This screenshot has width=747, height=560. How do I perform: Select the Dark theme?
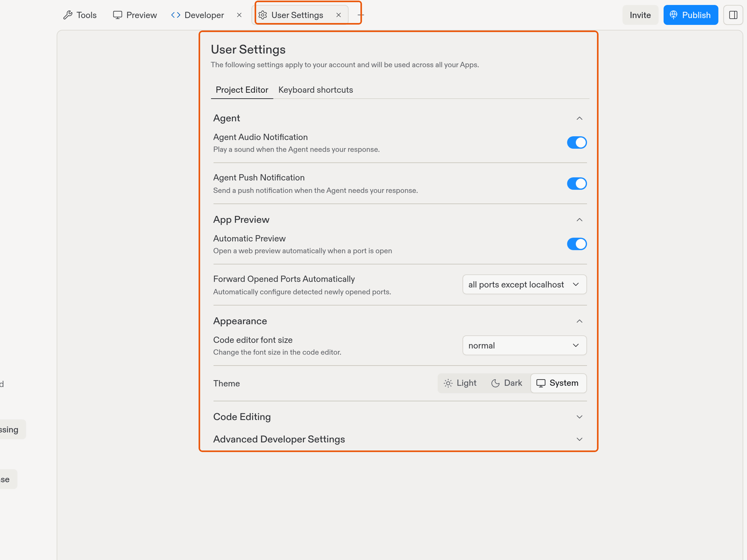click(x=507, y=383)
